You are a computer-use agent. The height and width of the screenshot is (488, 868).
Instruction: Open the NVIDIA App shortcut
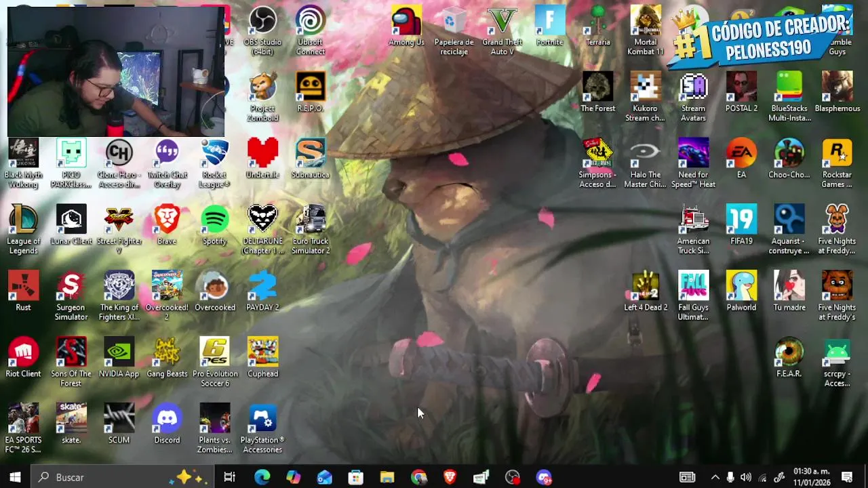click(x=119, y=359)
